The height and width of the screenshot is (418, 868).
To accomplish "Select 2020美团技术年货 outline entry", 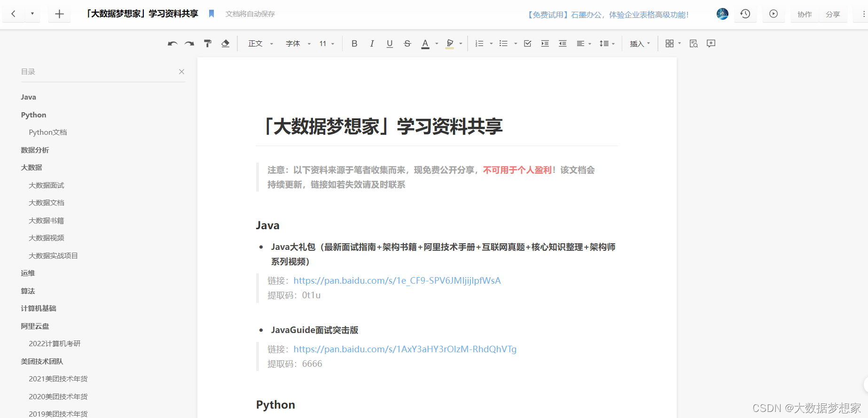I will [58, 397].
